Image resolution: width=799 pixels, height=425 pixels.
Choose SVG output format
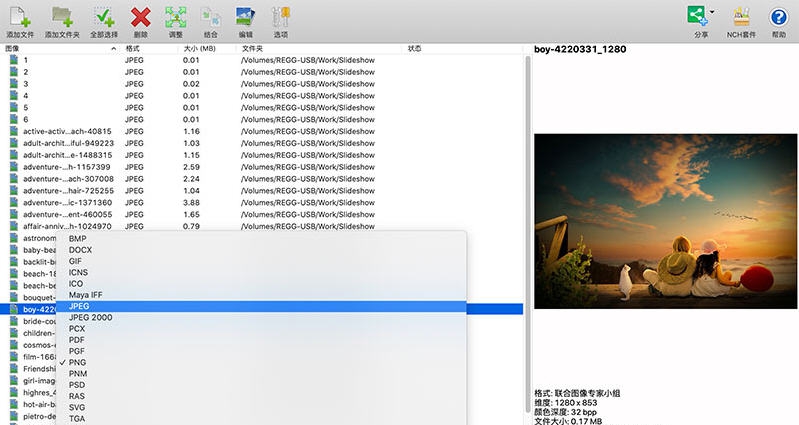point(261,407)
